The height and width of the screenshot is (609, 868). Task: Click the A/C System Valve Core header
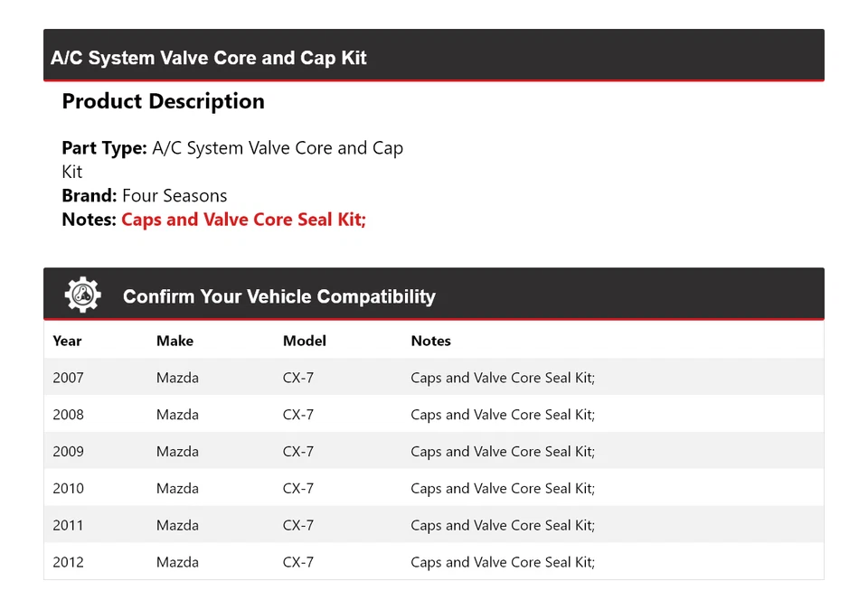pyautogui.click(x=209, y=58)
